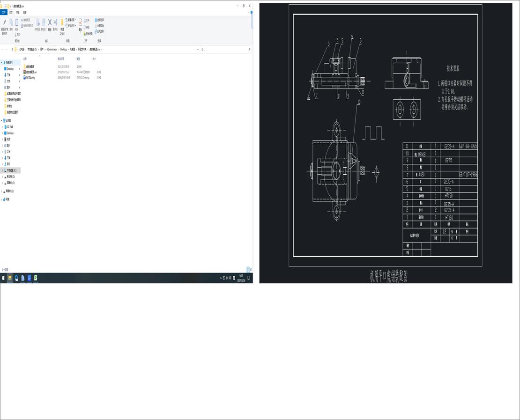Click the Paste icon in the ribbon
This screenshot has height=420, width=520.
click(x=16, y=22)
